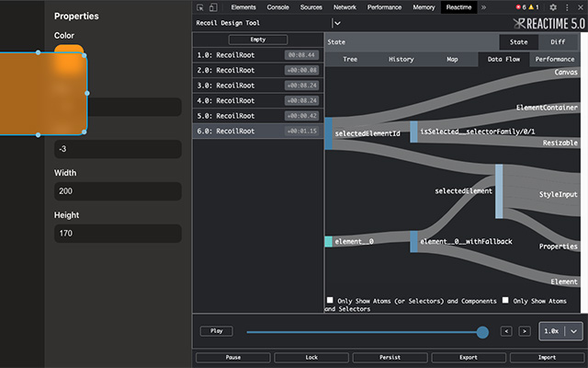Step back one snapshot
Viewport: 588px width, 368px height.
click(x=506, y=331)
